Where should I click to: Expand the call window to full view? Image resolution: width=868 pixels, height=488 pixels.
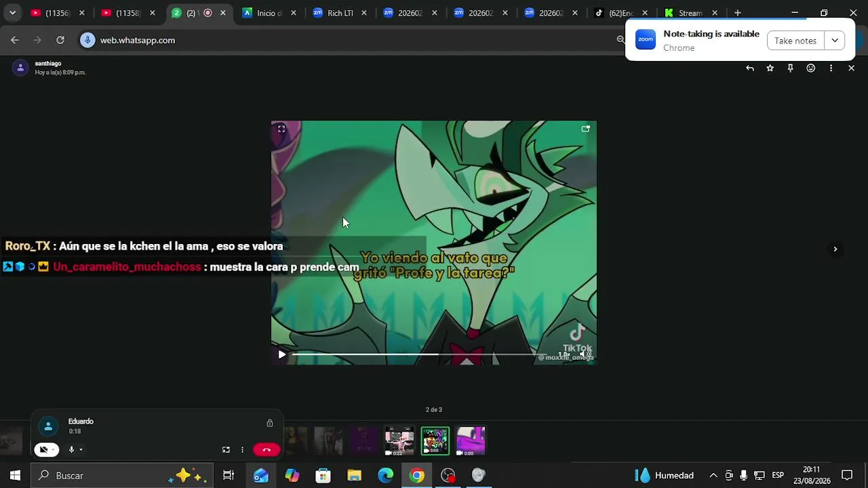(x=226, y=449)
